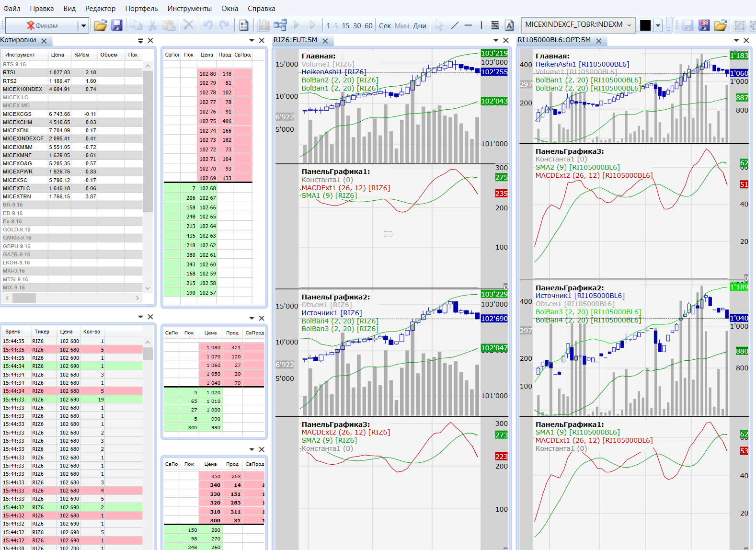Switch to the RI105000BL6:OPT:5M tab
This screenshot has width=756, height=550.
tap(554, 40)
